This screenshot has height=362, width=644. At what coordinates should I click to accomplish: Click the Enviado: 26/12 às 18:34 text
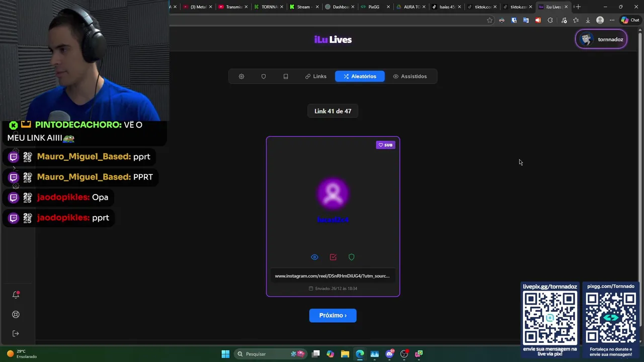(333, 289)
